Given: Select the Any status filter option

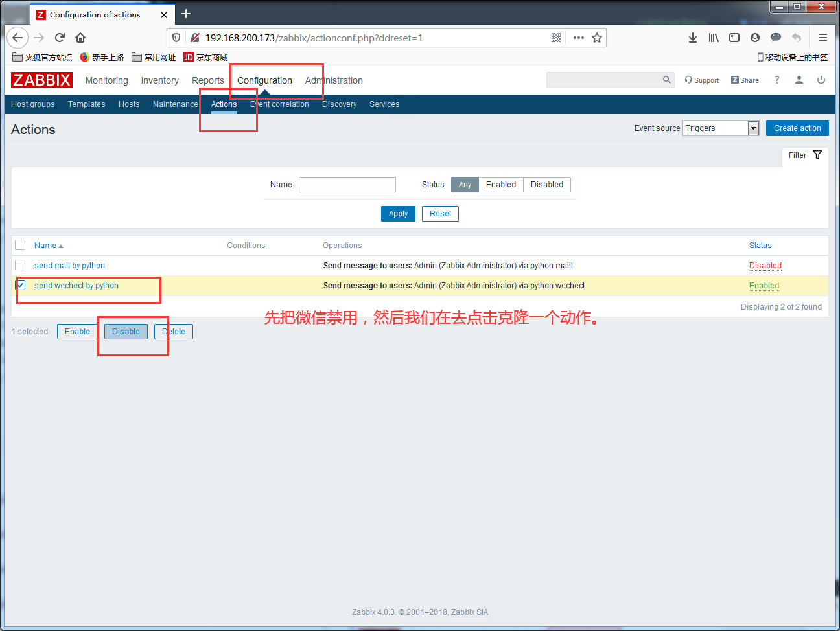Looking at the screenshot, I should (465, 185).
